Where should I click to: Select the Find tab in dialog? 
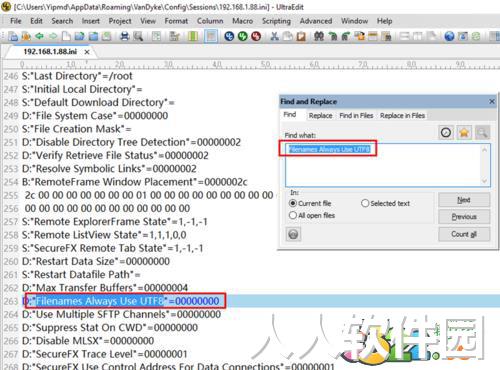[290, 115]
